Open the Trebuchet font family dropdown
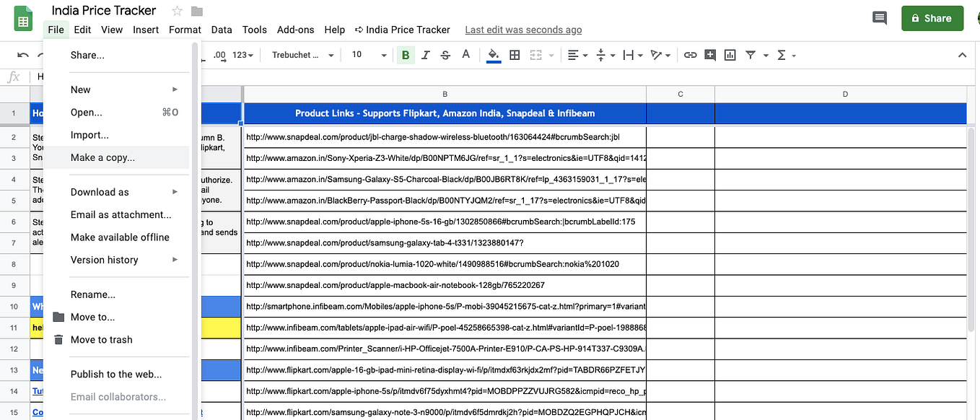The image size is (980, 420). [x=301, y=54]
